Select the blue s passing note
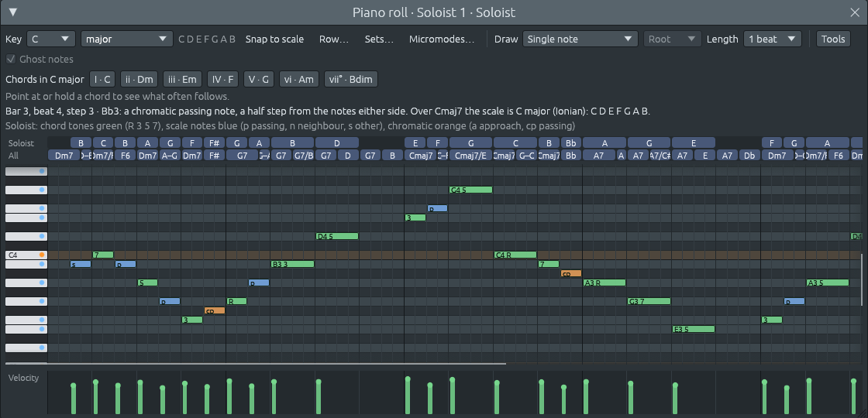This screenshot has width=868, height=418. coord(81,264)
